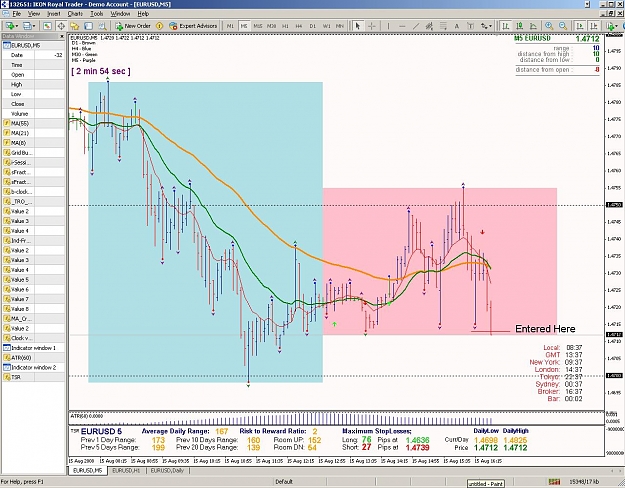Select the EURUSD,M5 chart tab
The height and width of the screenshot is (488, 625).
tap(88, 471)
